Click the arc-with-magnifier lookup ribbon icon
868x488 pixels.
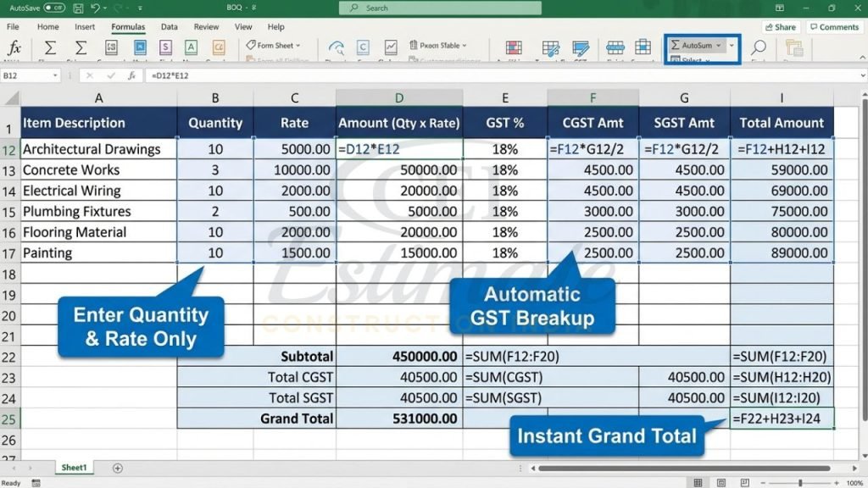[336, 48]
